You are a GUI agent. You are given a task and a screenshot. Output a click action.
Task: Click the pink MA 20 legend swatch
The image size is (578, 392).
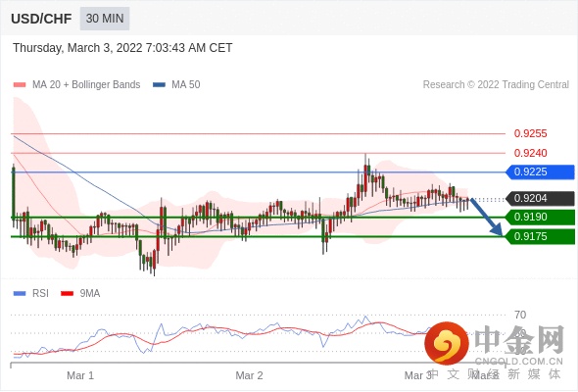[20, 85]
